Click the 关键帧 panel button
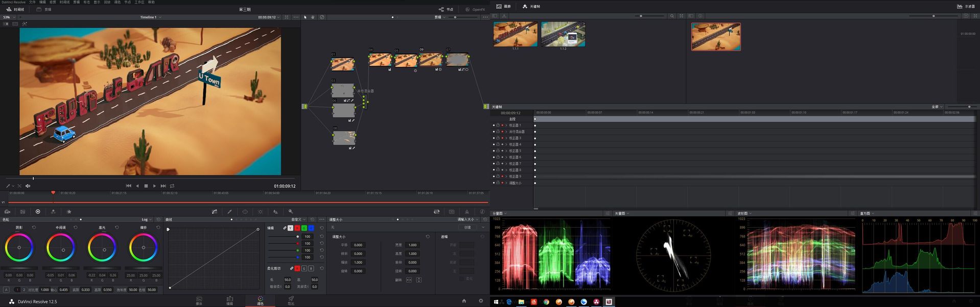 click(531, 6)
